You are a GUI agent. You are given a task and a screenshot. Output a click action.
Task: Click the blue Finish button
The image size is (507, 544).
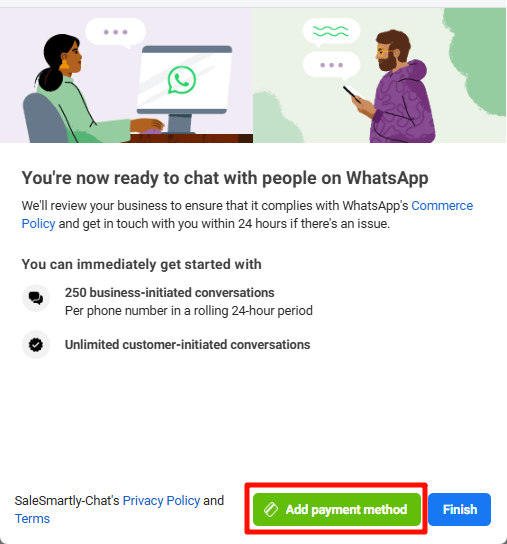point(459,509)
